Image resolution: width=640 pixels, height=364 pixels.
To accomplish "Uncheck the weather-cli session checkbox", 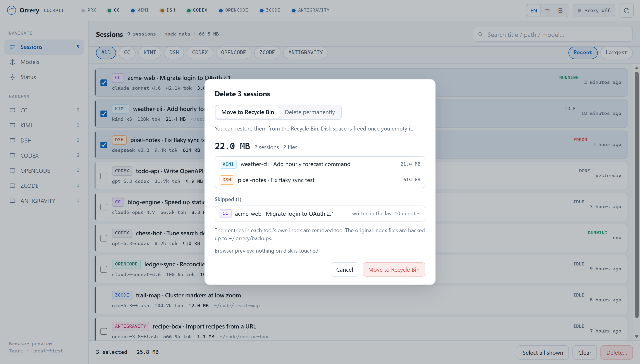I will [104, 114].
